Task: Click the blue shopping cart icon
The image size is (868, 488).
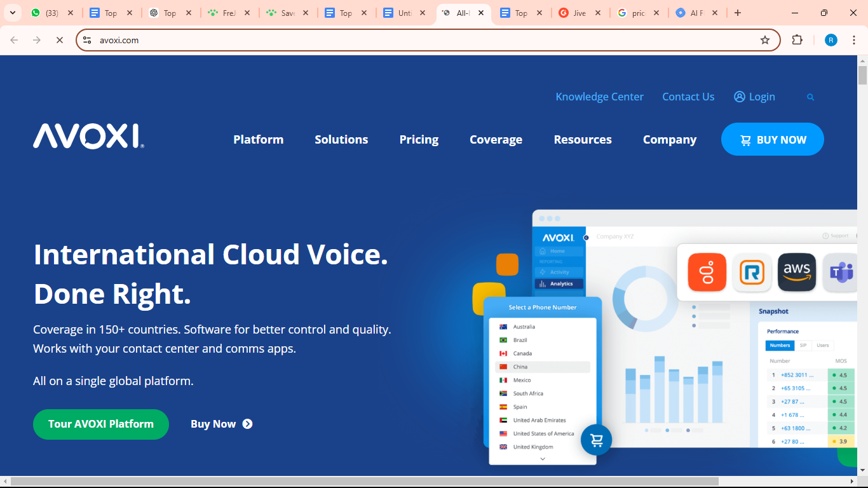Action: pyautogui.click(x=595, y=439)
